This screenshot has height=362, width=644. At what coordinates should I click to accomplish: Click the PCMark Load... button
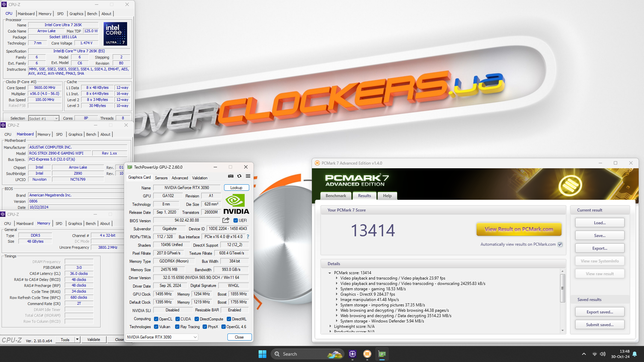coord(599,223)
